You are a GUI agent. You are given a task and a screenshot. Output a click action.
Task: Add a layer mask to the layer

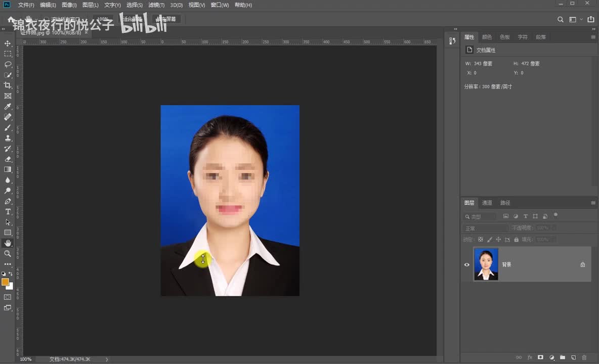pos(540,357)
